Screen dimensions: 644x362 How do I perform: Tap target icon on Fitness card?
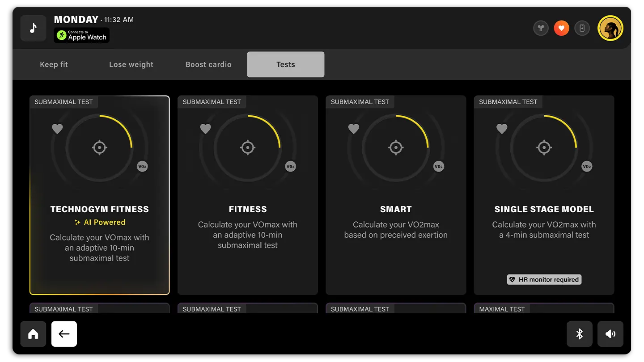coord(248,147)
